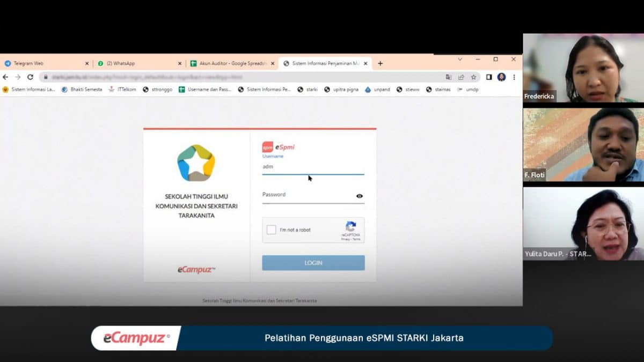Open the sttronggo bookmark
The height and width of the screenshot is (362, 644).
coord(158,90)
